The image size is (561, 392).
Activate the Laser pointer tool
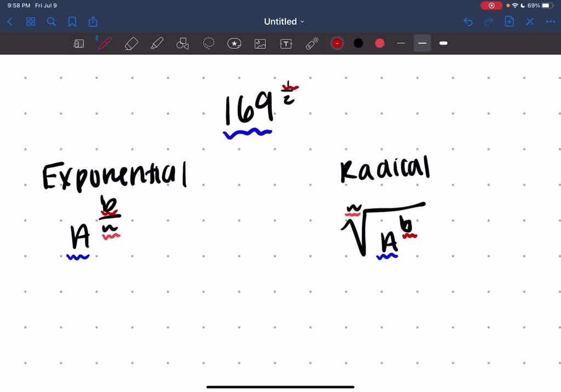pyautogui.click(x=311, y=43)
